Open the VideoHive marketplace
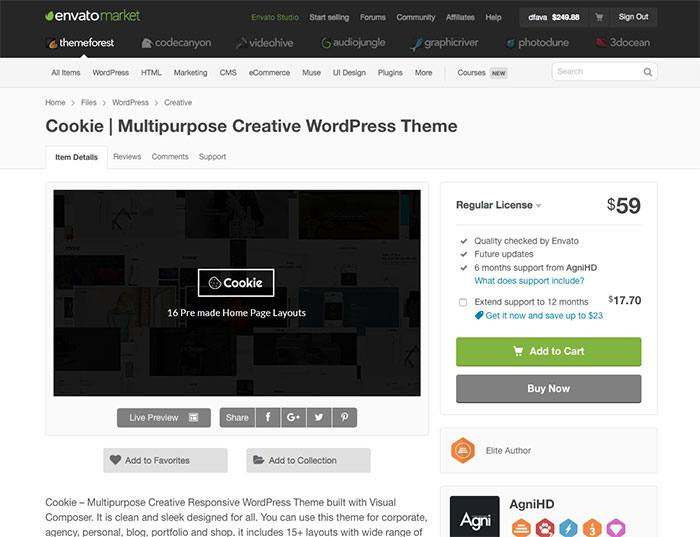The height and width of the screenshot is (537, 700). 264,43
